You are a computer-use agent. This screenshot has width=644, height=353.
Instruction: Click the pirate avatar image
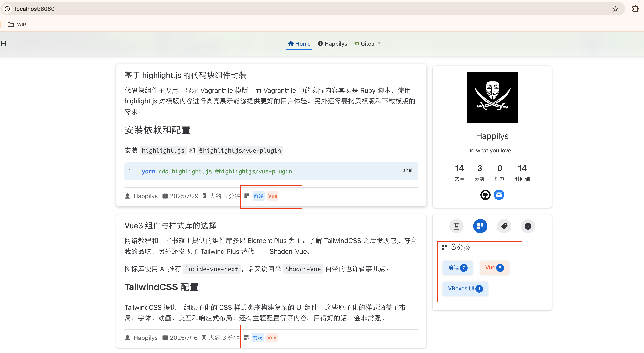click(x=492, y=97)
